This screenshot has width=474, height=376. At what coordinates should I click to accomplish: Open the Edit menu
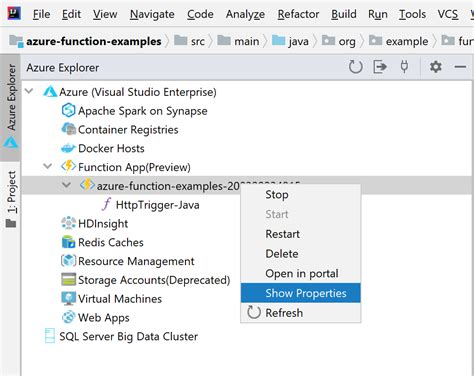(x=71, y=14)
